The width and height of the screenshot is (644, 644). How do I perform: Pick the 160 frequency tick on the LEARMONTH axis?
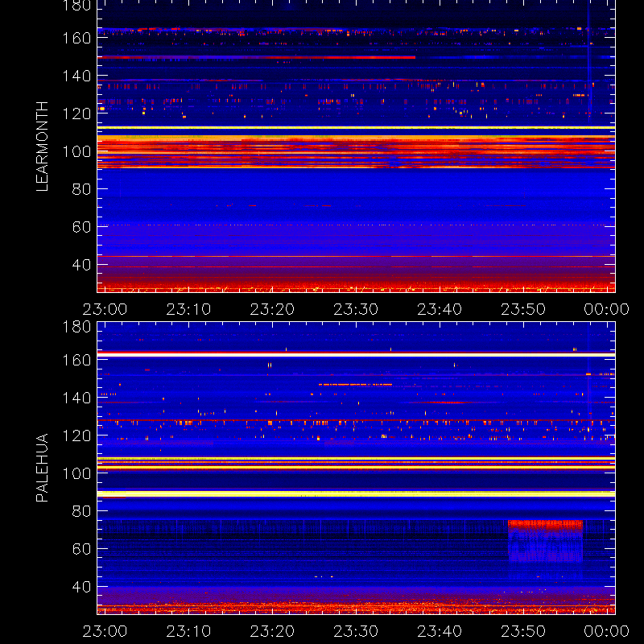coord(76,38)
